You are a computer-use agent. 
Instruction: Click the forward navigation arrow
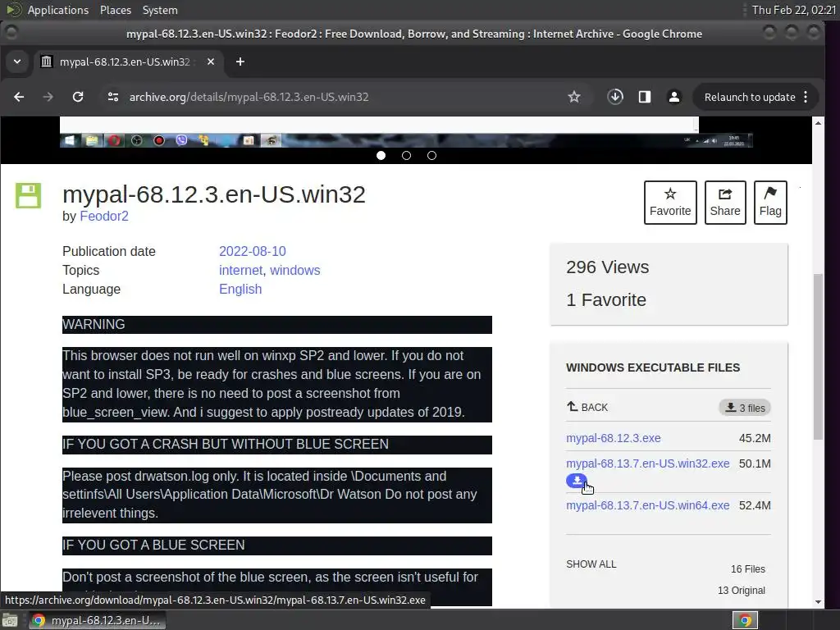48,97
